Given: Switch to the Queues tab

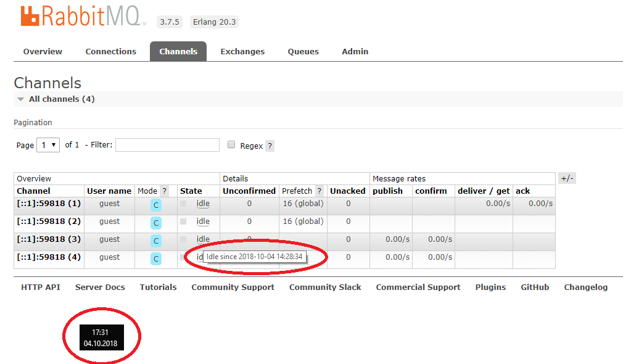Looking at the screenshot, I should pos(303,52).
